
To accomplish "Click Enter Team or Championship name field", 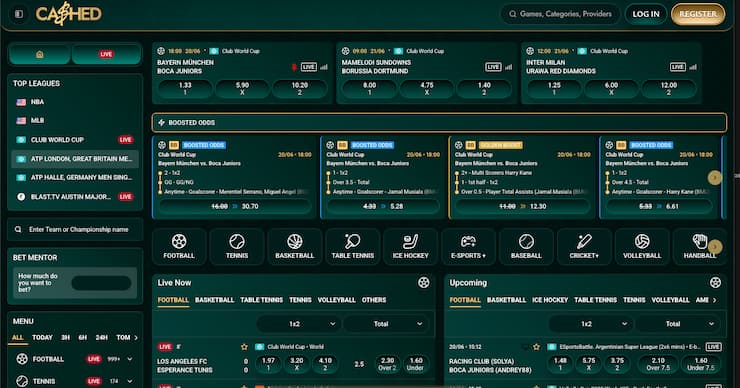I will click(75, 229).
